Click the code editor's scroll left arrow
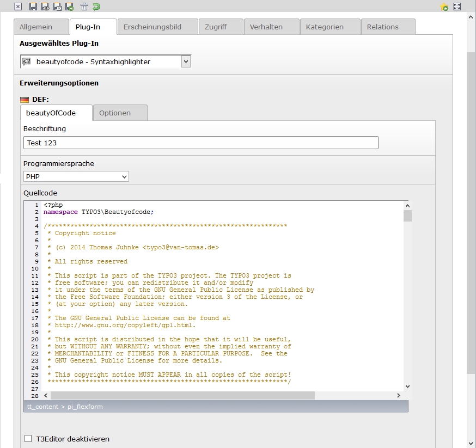476x448 pixels. click(46, 396)
